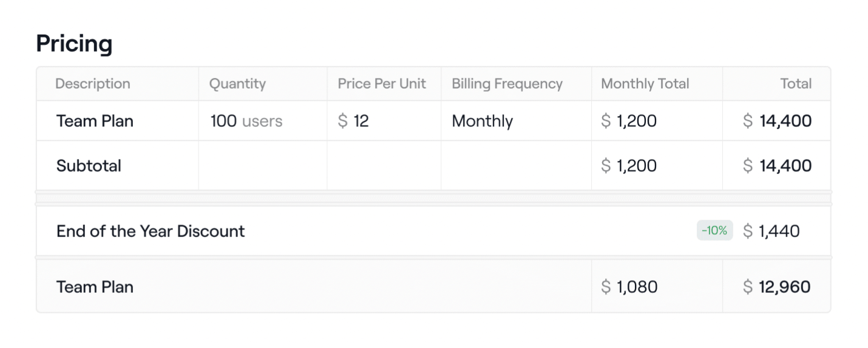Select the Description column header
Viewport: 868px width, 348px height.
tap(92, 84)
